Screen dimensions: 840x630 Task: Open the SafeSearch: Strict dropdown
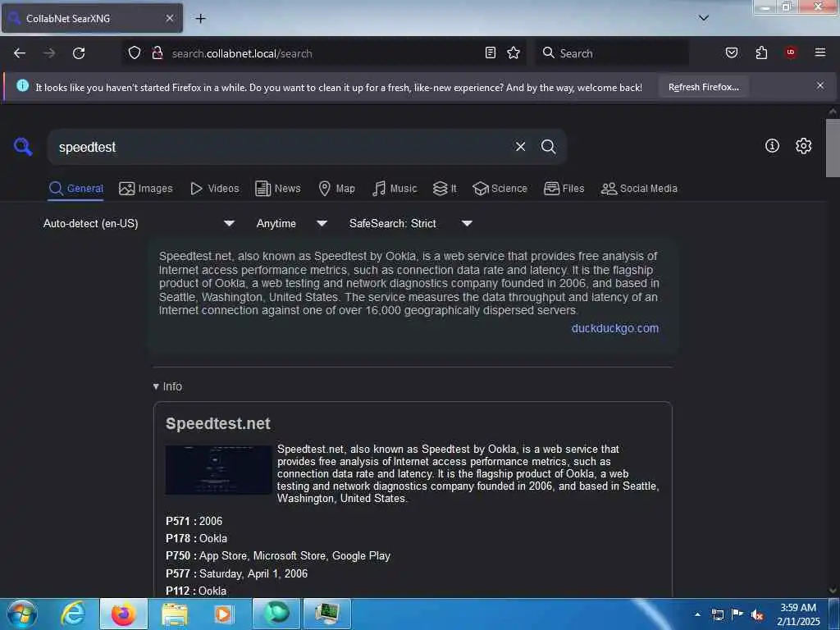410,223
